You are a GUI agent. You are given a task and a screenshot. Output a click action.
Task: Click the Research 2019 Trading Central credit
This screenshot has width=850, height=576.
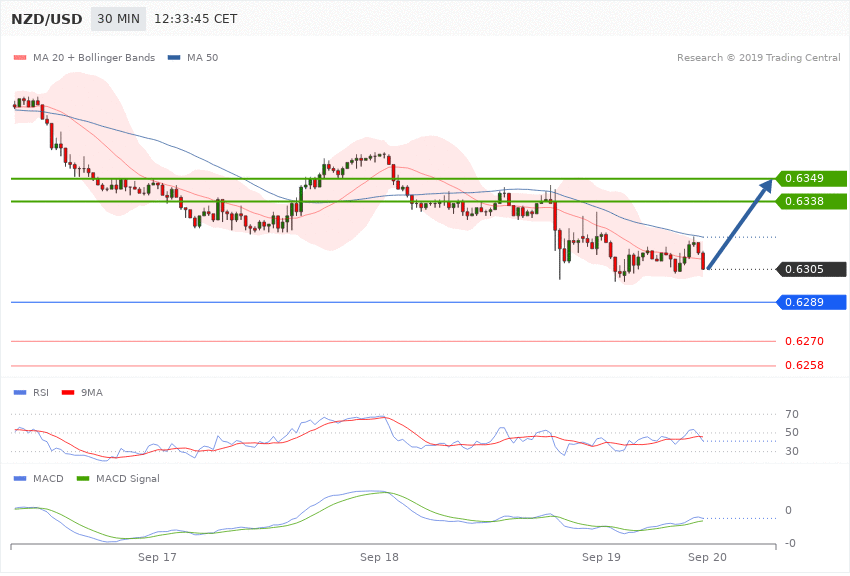tap(758, 57)
